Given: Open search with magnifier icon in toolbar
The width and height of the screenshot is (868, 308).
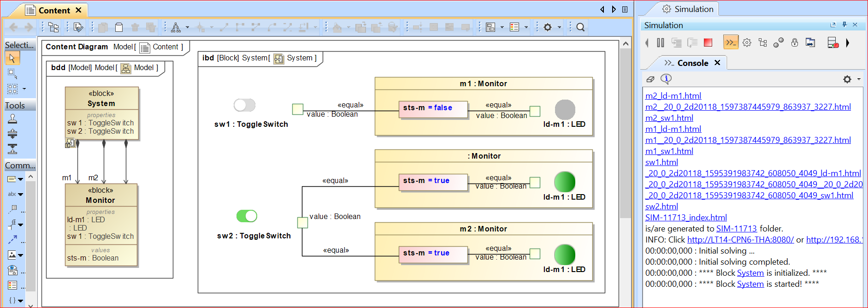Looking at the screenshot, I should (x=580, y=28).
